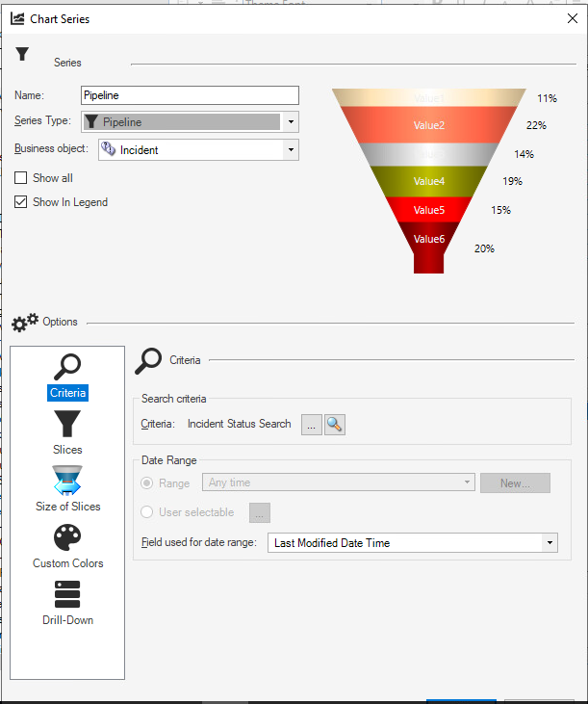Click the red Value5 funnel slice

[429, 210]
